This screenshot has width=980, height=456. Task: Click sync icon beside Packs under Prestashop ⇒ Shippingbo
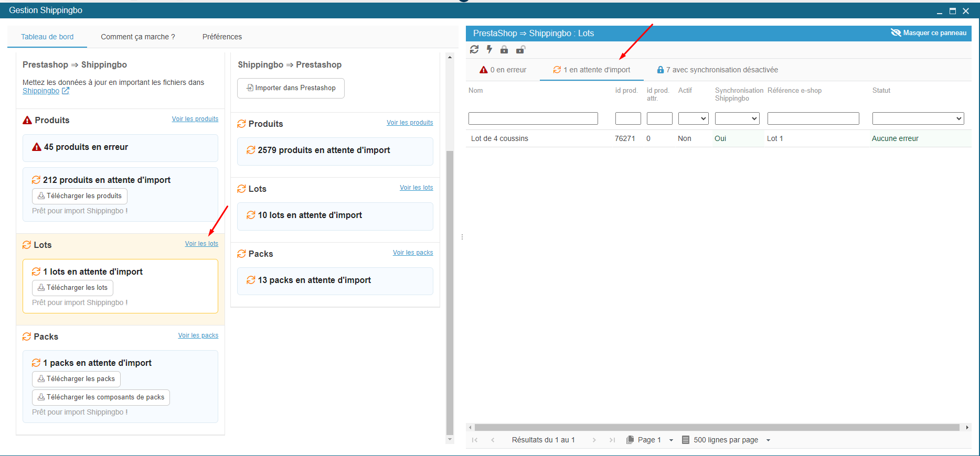(x=27, y=336)
